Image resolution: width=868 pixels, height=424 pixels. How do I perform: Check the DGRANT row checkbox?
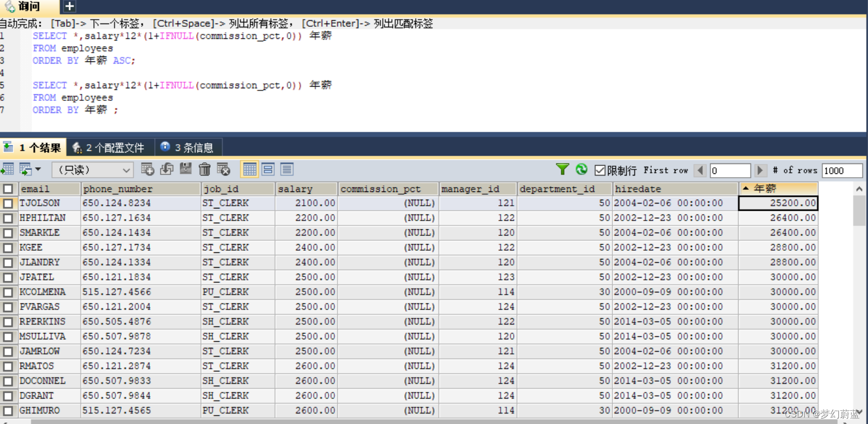8,396
